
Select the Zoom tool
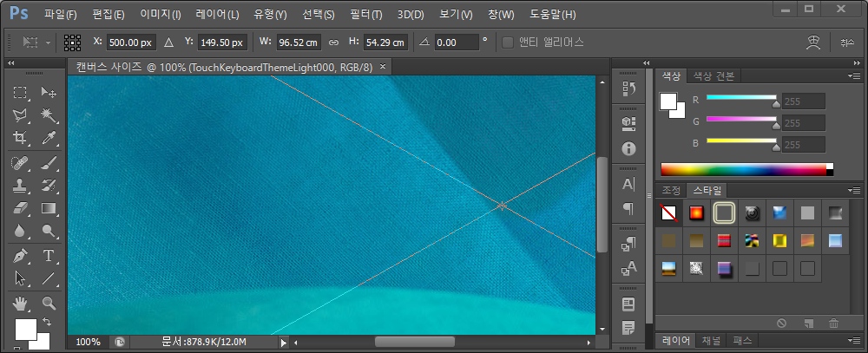click(x=49, y=304)
